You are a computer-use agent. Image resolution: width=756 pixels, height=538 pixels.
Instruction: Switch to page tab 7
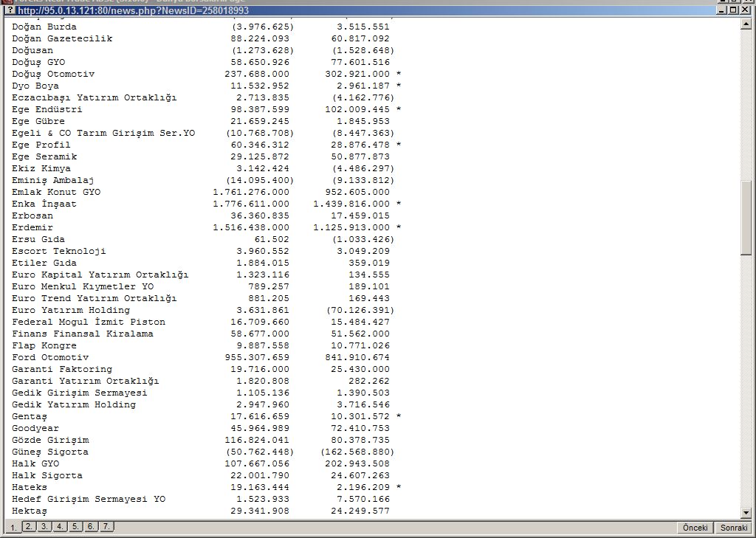click(106, 526)
